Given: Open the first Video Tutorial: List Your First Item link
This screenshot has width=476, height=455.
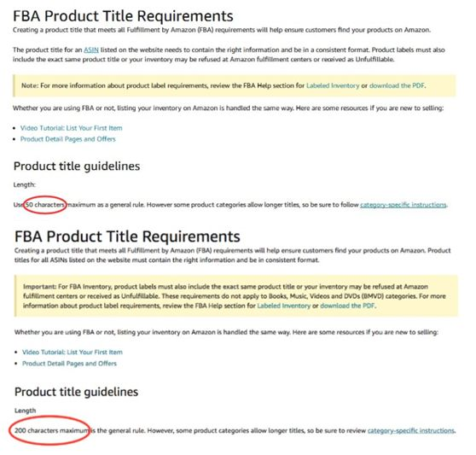Looking at the screenshot, I should [x=72, y=128].
